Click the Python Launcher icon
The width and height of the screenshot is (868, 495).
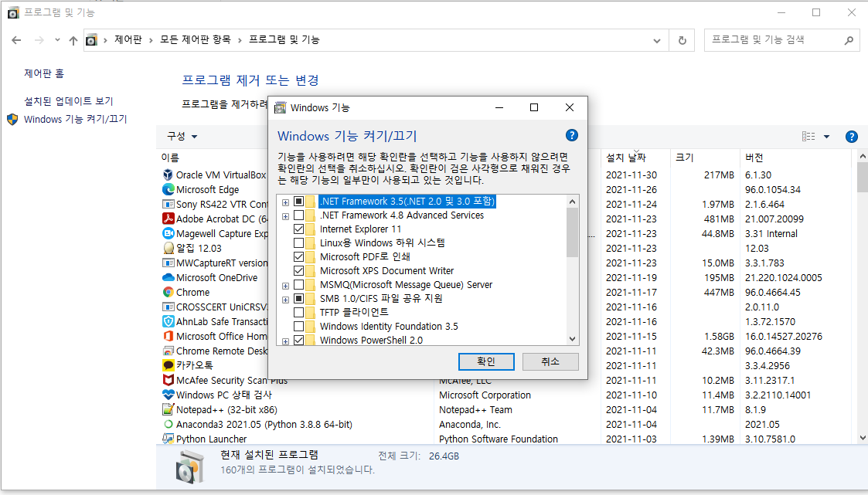(x=168, y=439)
